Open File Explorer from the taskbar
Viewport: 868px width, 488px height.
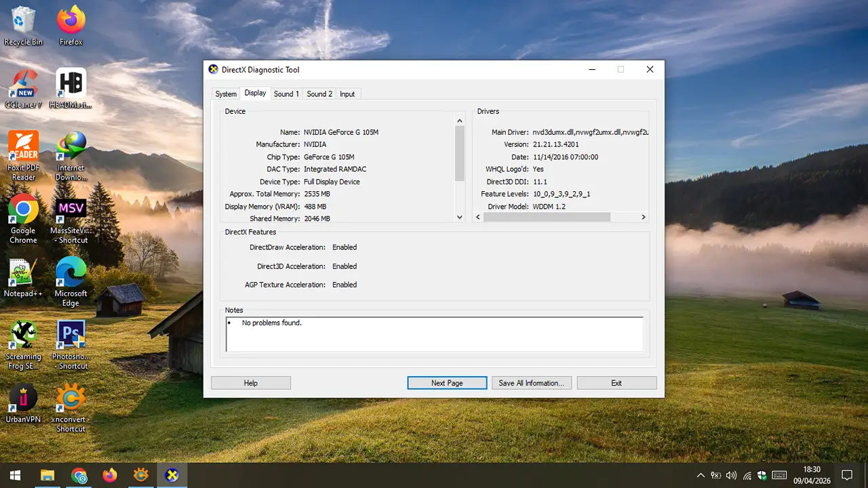click(x=47, y=475)
